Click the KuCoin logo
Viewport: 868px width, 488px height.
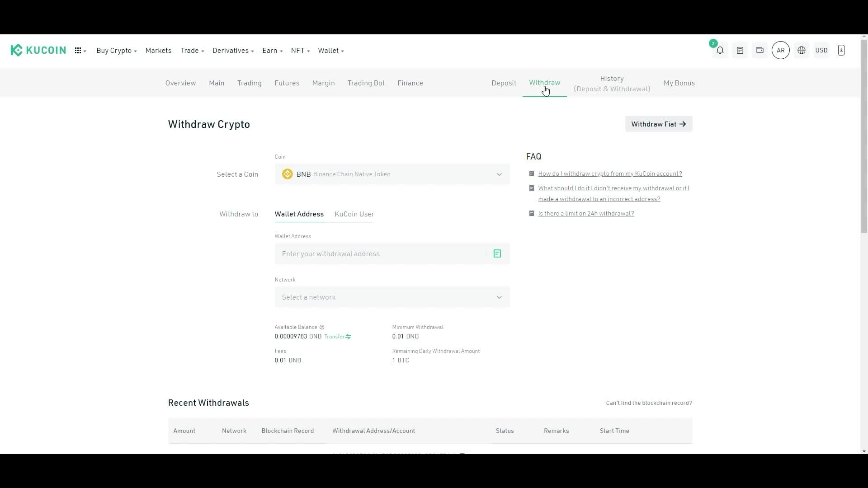tap(38, 50)
